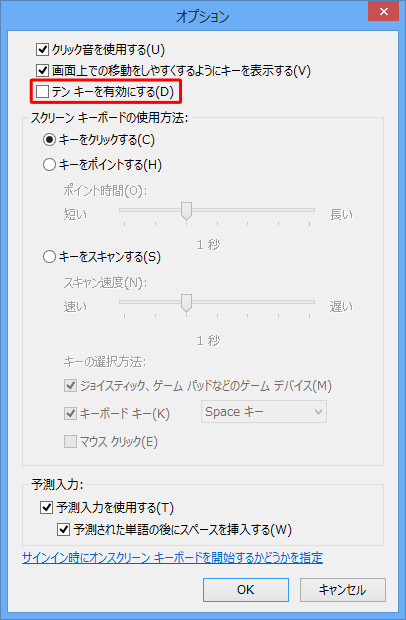Click the 長い end of ポイント時間 slider track
This screenshot has height=620, width=406.
point(310,210)
